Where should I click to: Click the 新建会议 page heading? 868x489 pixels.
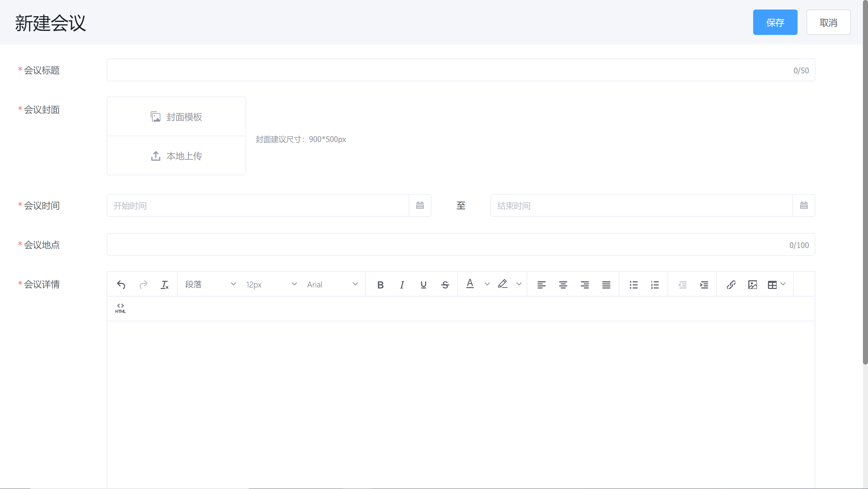50,23
